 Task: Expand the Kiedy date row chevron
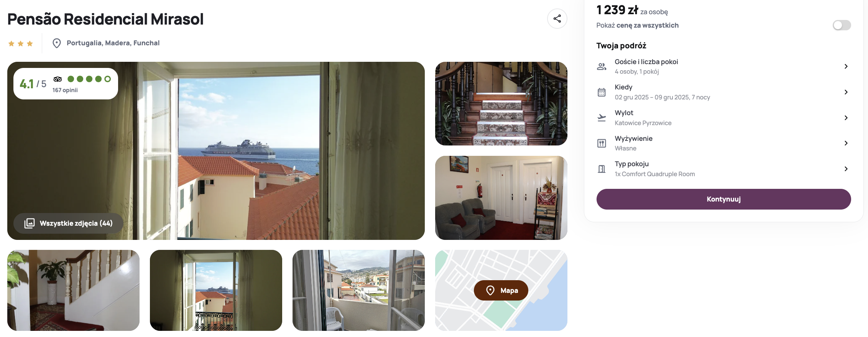pyautogui.click(x=846, y=92)
